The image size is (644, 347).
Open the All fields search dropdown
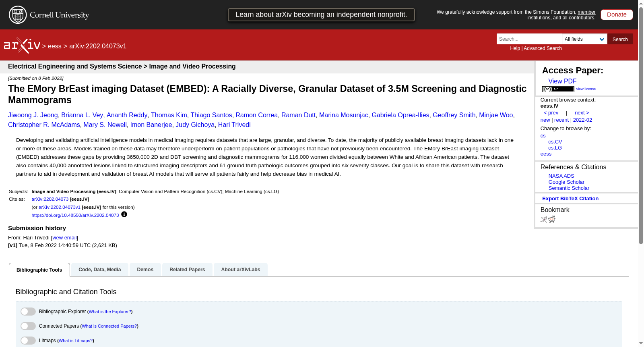[584, 39]
